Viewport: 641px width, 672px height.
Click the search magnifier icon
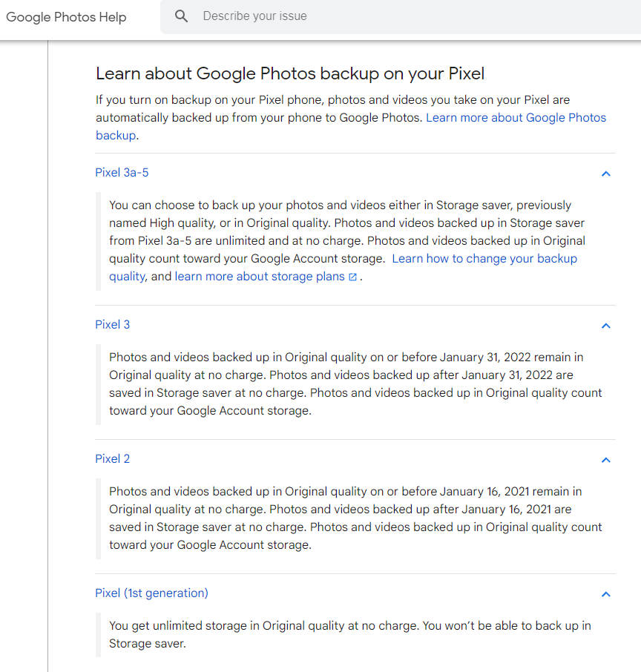pos(182,16)
